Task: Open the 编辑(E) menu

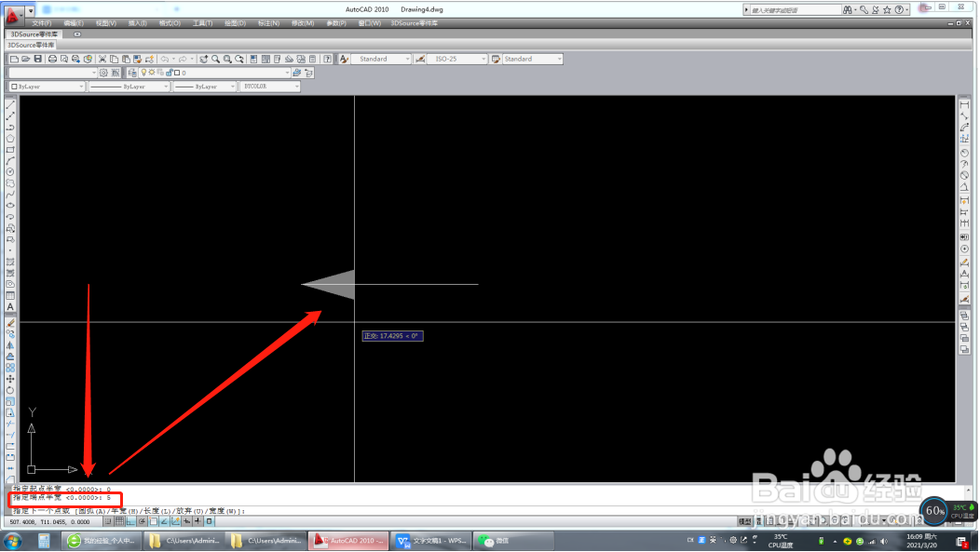Action: [x=73, y=23]
